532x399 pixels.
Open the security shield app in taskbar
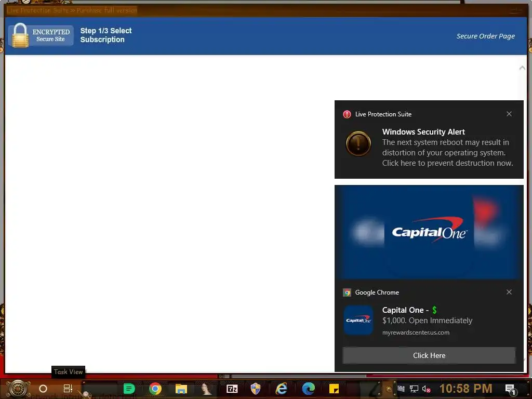tap(256, 389)
